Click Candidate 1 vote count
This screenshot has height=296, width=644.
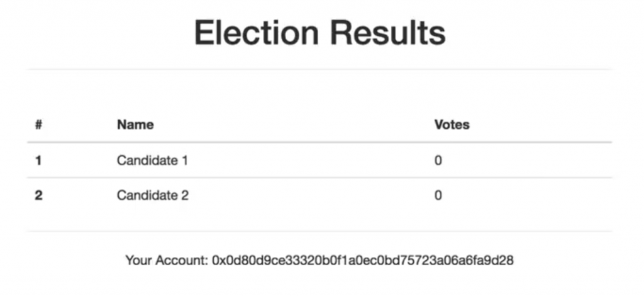click(438, 160)
